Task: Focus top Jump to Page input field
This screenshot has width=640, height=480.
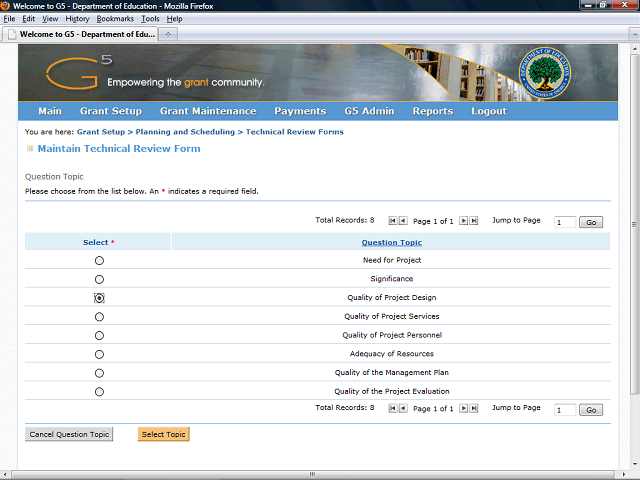Action: tap(565, 222)
